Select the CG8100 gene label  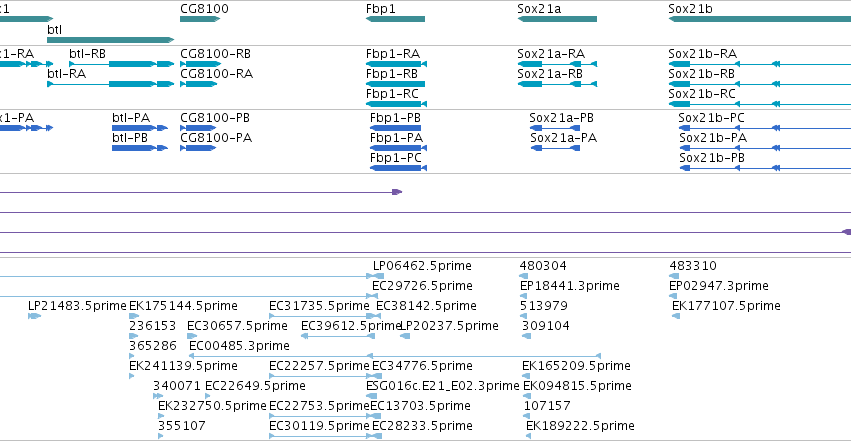(204, 9)
